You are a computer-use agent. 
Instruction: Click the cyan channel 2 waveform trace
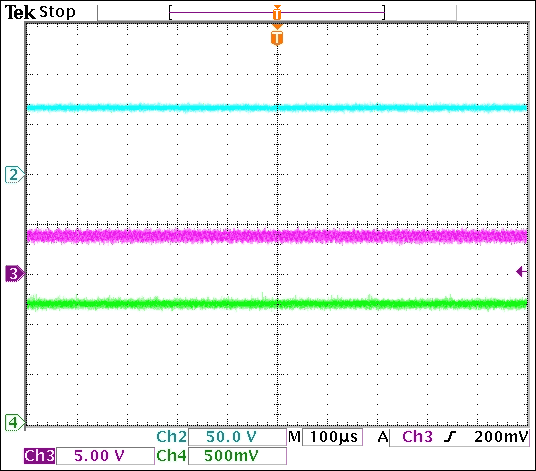pos(277,108)
